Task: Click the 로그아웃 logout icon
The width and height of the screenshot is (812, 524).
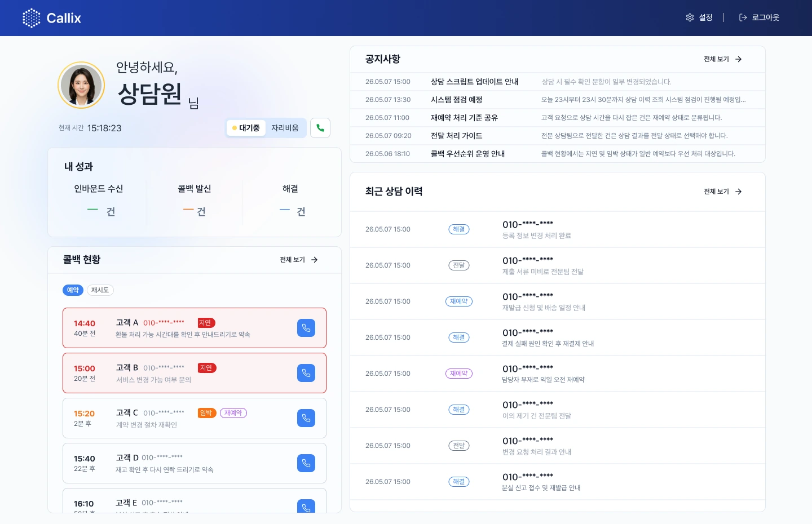Action: pos(743,17)
